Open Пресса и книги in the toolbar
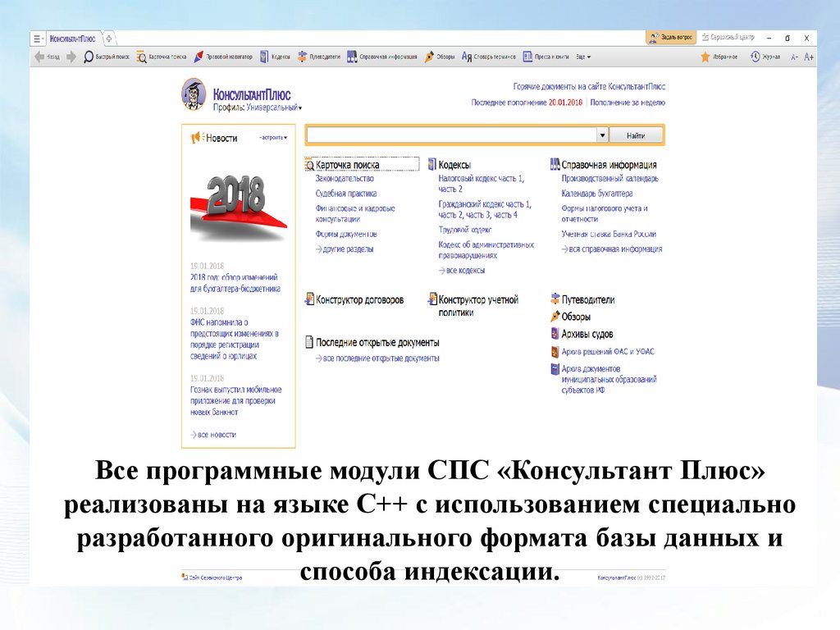The image size is (840, 630). coord(546,57)
